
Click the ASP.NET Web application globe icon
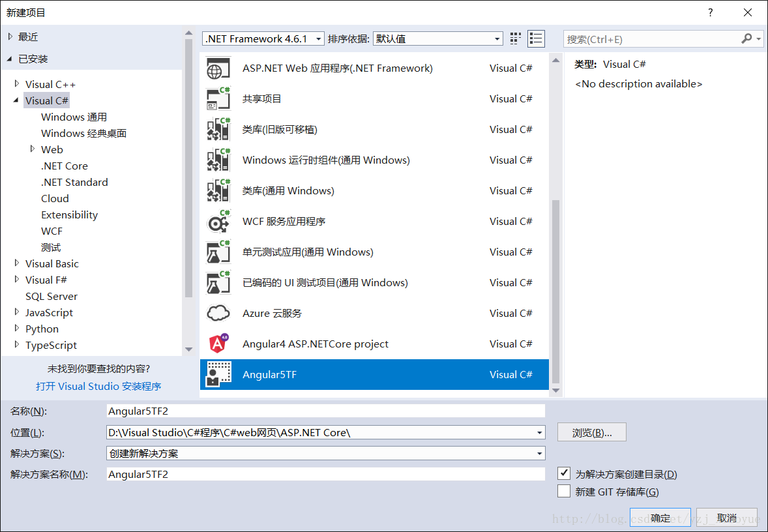218,68
